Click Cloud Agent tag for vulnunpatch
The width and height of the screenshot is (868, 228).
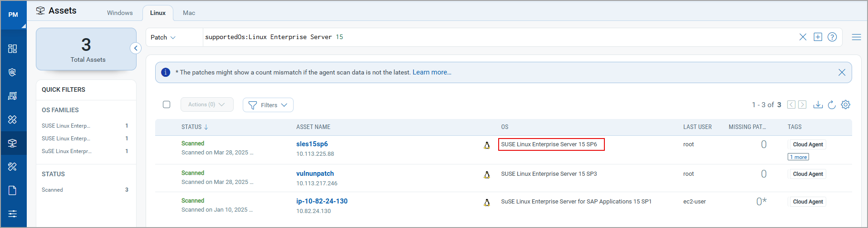pyautogui.click(x=807, y=174)
